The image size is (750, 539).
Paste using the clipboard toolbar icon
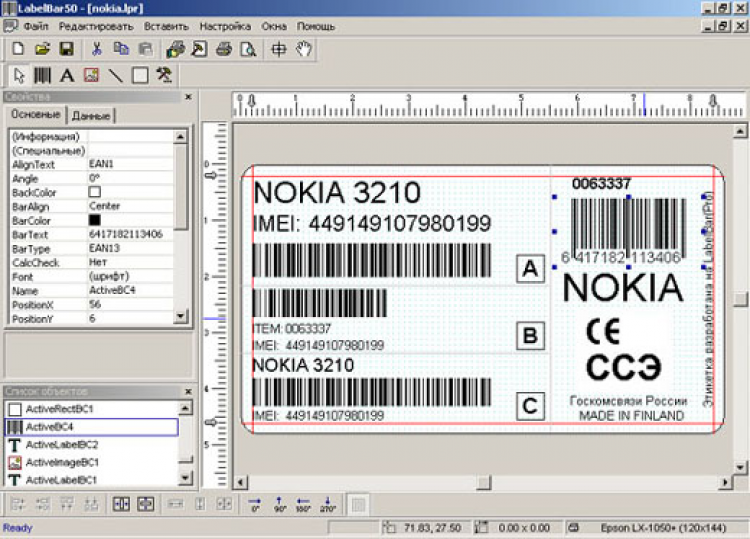[145, 49]
